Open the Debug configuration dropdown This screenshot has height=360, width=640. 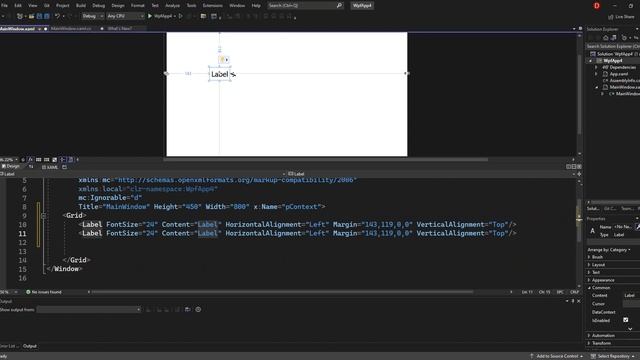coord(92,16)
